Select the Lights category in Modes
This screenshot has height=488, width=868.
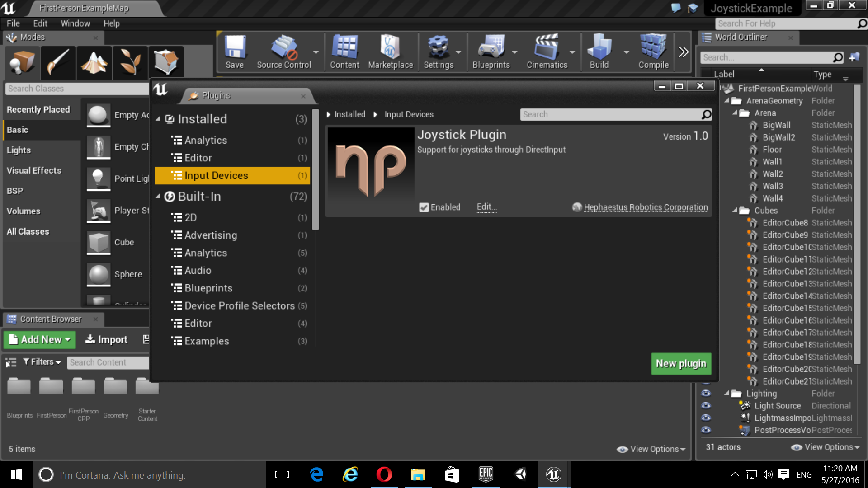point(42,150)
